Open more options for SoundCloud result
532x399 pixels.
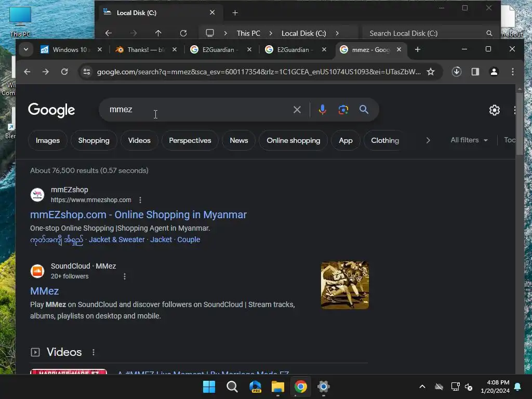click(x=125, y=276)
